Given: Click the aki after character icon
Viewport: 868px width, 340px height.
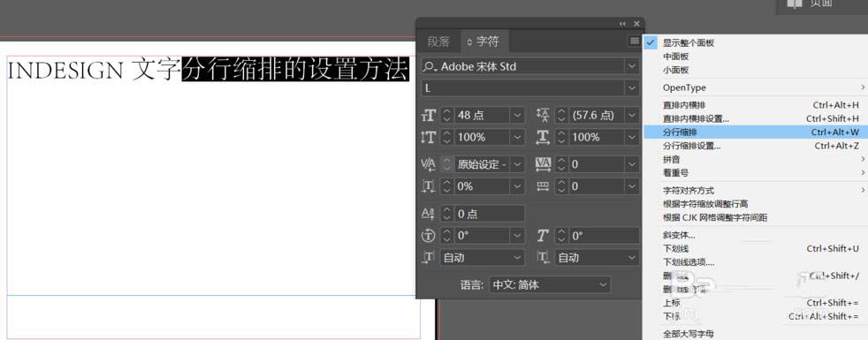Looking at the screenshot, I should tap(543, 258).
